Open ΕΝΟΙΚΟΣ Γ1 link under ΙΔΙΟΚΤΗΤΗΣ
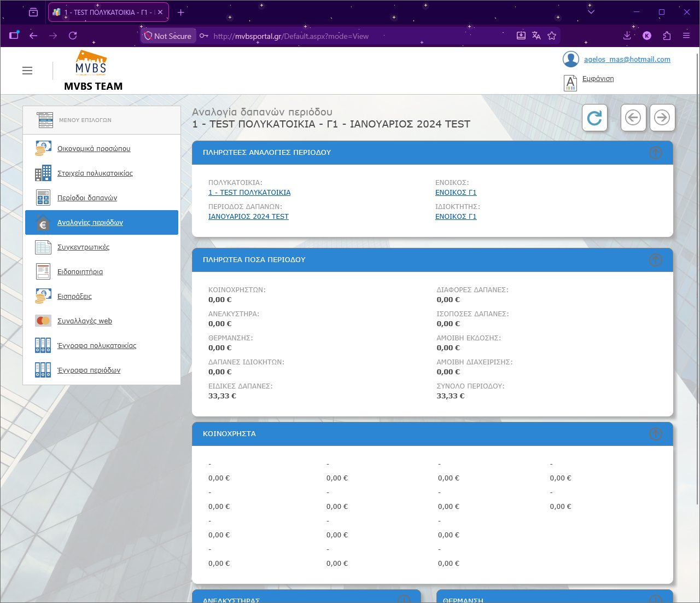Image resolution: width=700 pixels, height=603 pixels. 456,216
